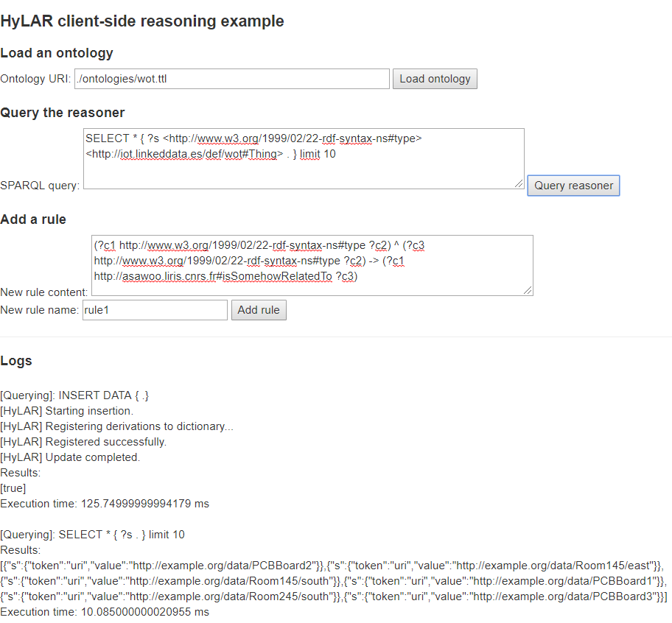The width and height of the screenshot is (672, 623).
Task: Click the New rule name label
Action: coord(40,310)
